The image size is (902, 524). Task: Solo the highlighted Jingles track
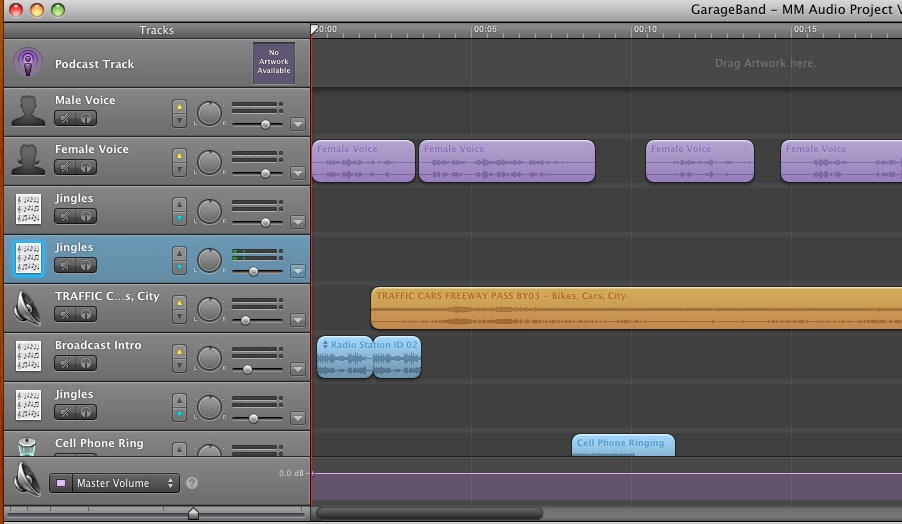(86, 265)
